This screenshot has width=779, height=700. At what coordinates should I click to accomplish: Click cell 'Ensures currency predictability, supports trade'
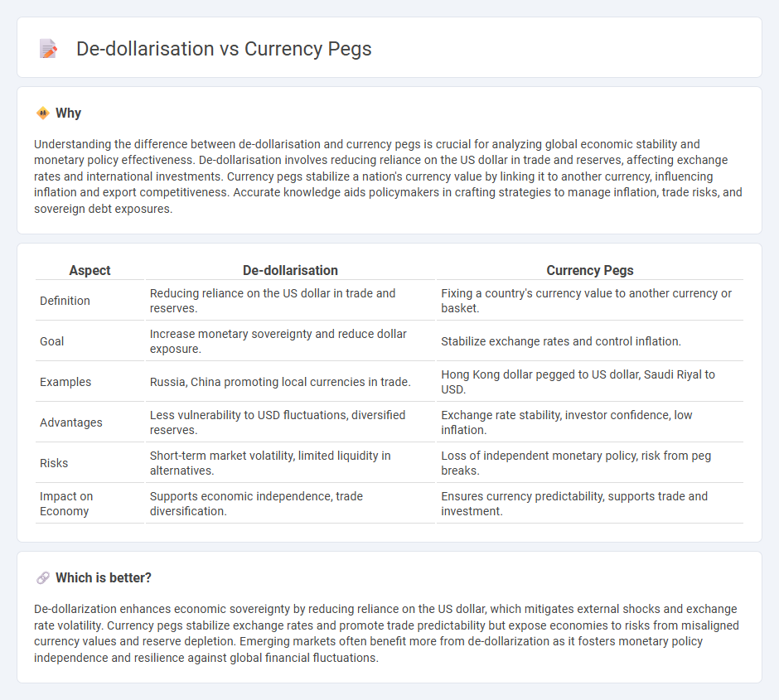pyautogui.click(x=590, y=504)
